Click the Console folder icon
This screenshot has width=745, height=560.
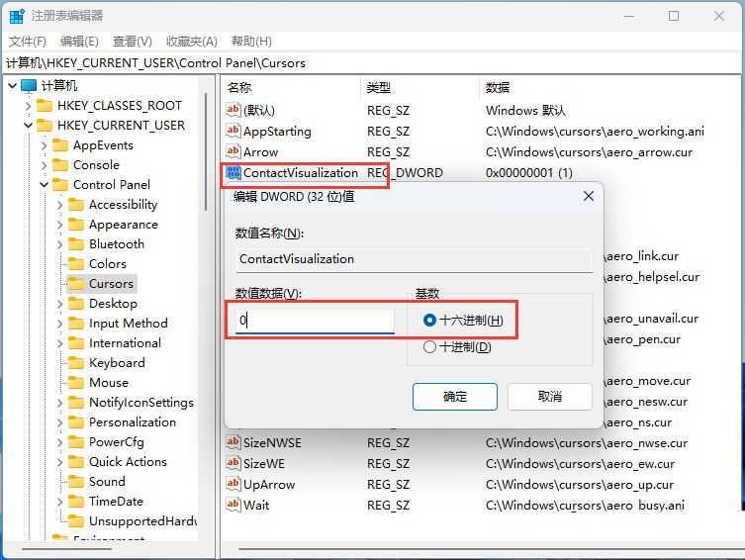coord(60,165)
